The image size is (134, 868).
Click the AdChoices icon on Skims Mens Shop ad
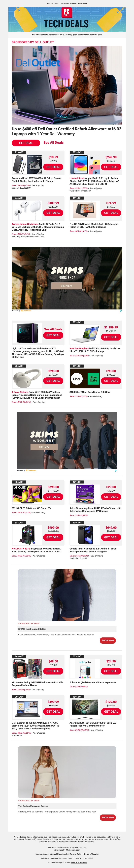point(121,311)
